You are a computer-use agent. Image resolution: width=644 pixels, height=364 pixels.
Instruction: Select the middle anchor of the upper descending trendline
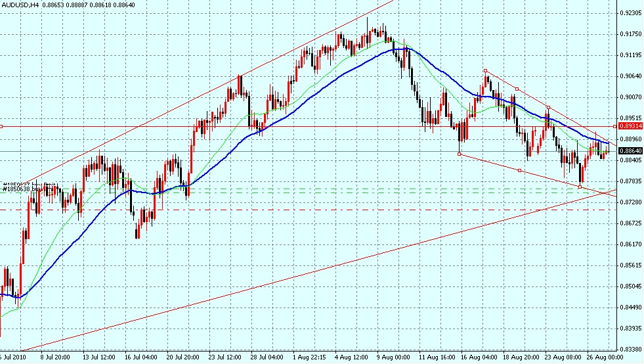517,89
